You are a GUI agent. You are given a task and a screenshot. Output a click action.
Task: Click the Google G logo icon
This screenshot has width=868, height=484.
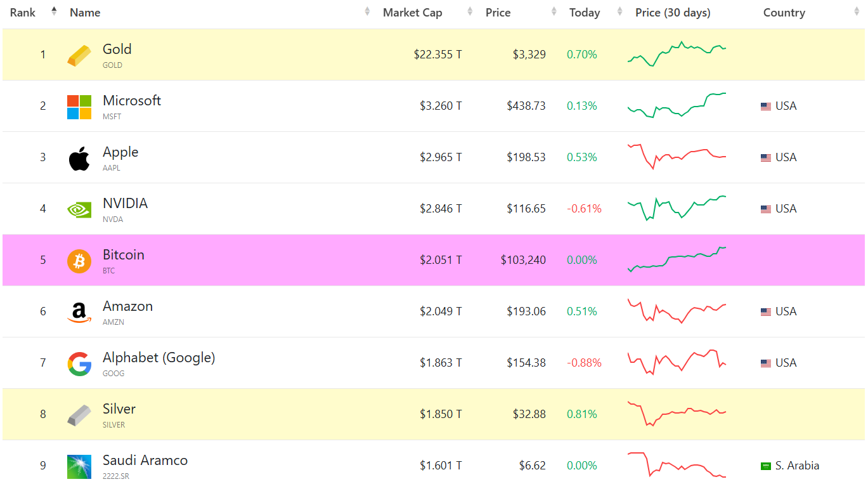(79, 363)
